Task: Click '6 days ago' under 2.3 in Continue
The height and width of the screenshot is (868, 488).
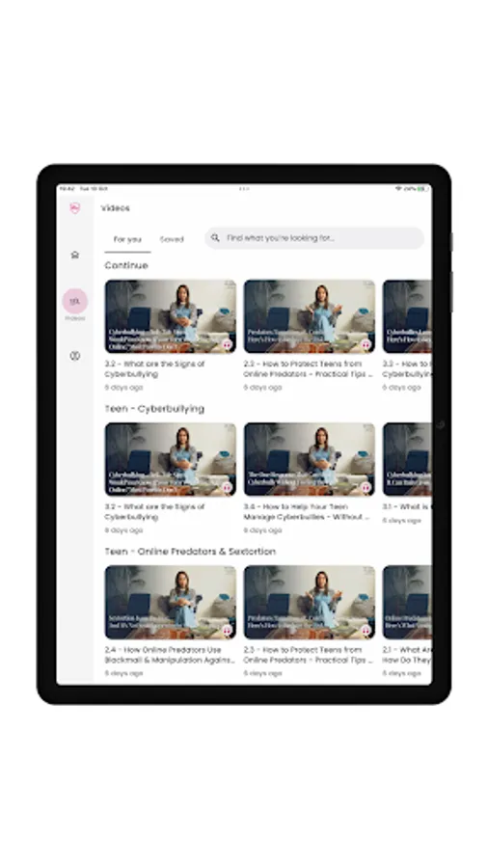Action: [262, 388]
